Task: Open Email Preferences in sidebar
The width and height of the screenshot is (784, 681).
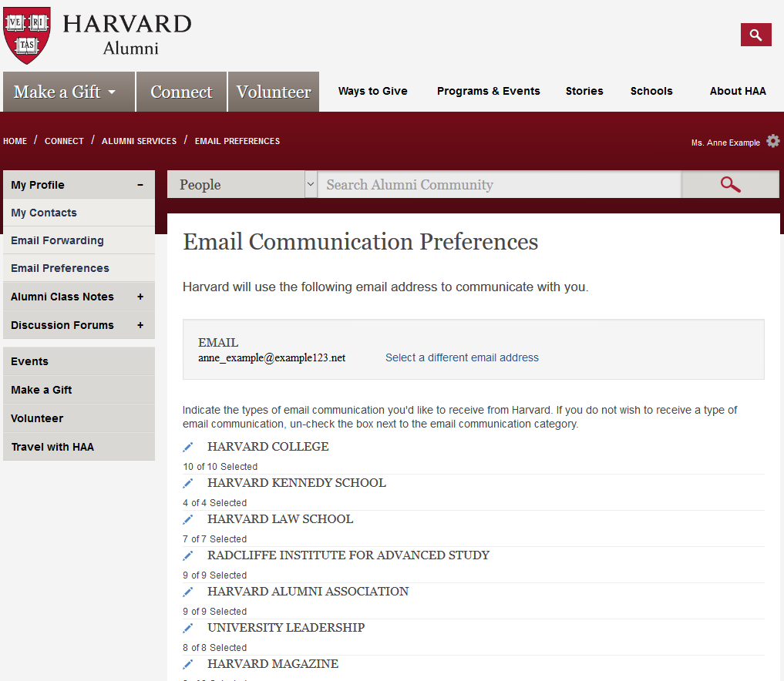Action: (79, 268)
